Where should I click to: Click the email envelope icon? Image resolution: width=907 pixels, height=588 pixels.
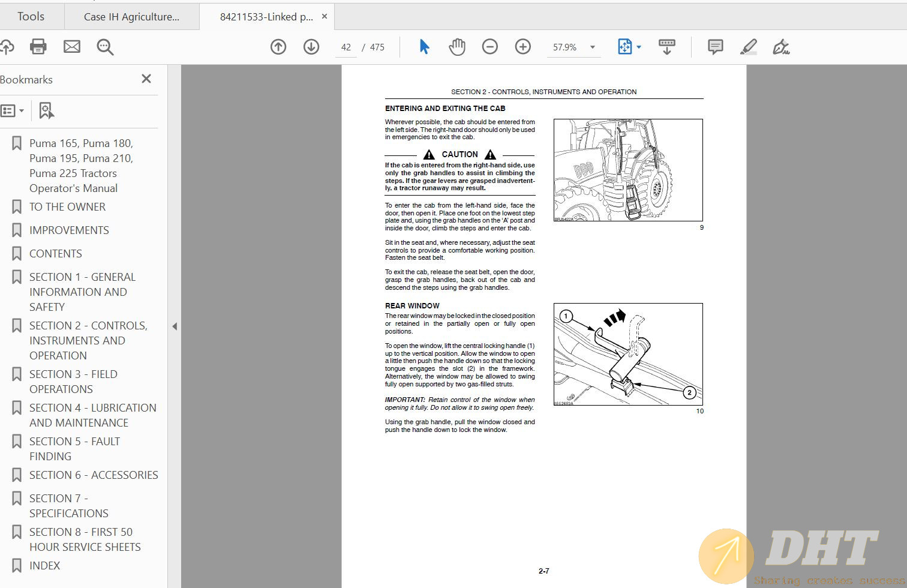point(72,47)
